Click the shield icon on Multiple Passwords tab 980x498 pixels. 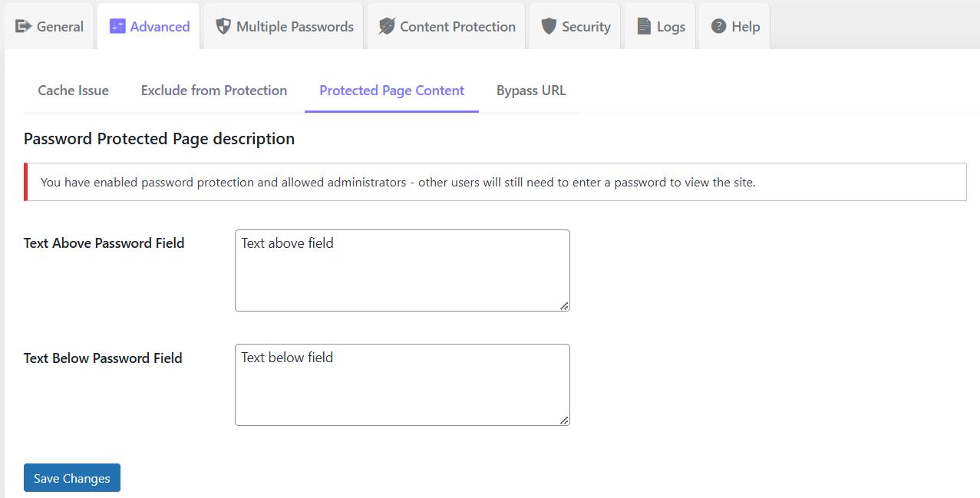click(x=223, y=26)
